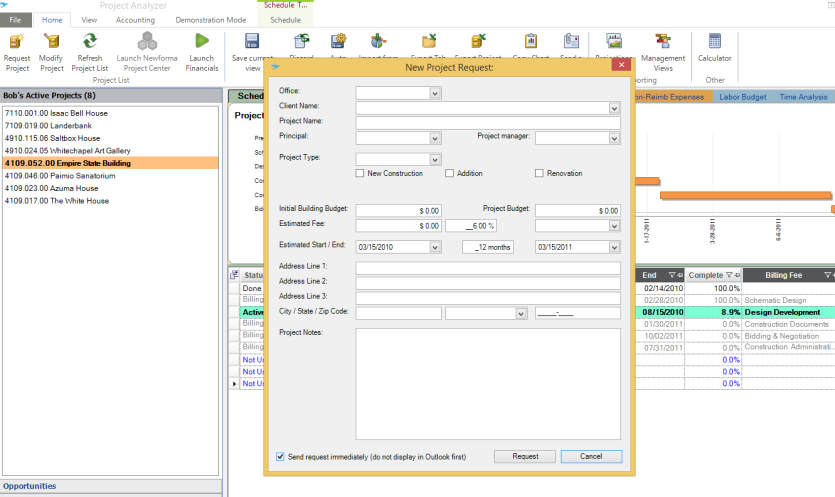
Task: Click the Request Project icon
Action: click(17, 42)
